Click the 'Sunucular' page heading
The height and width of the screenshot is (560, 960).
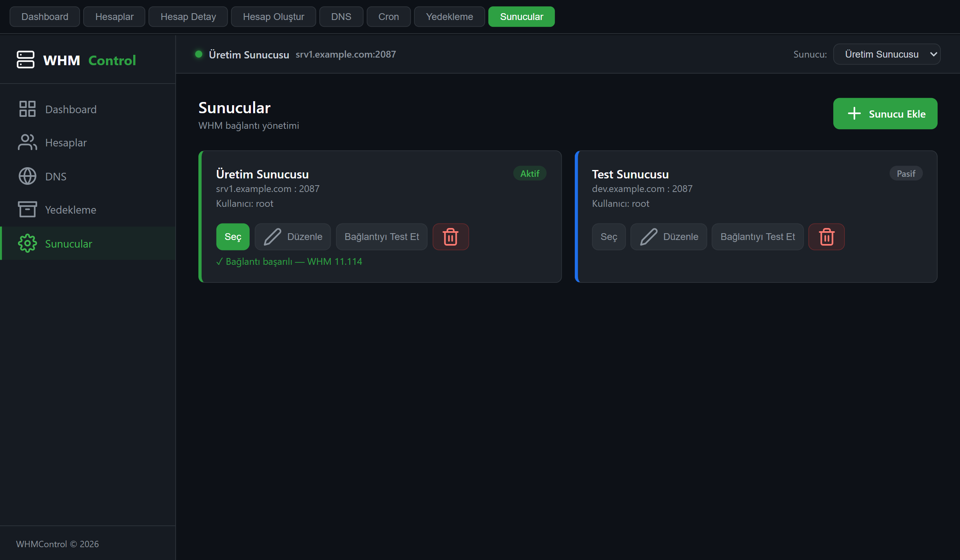[x=234, y=108]
